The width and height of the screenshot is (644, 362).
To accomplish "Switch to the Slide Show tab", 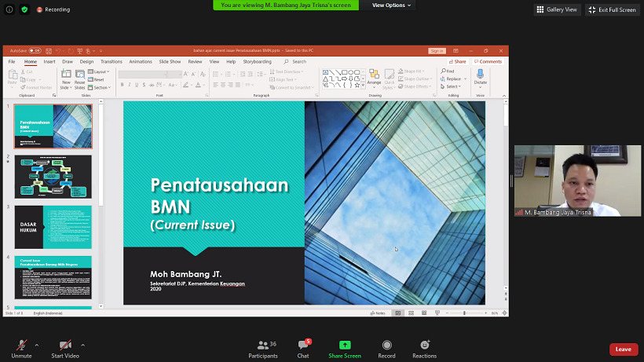I will click(x=170, y=61).
